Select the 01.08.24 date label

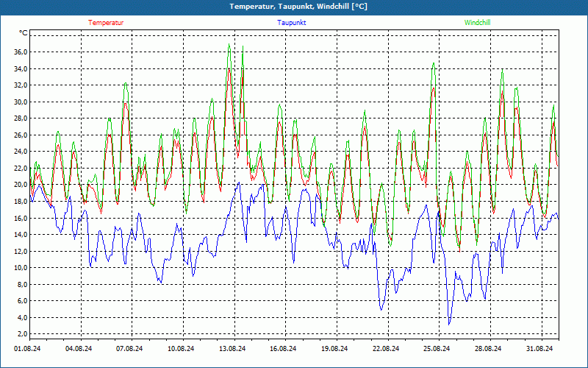27,348
